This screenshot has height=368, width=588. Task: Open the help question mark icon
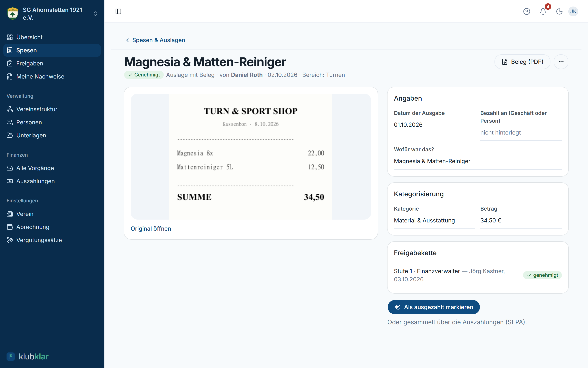click(527, 11)
